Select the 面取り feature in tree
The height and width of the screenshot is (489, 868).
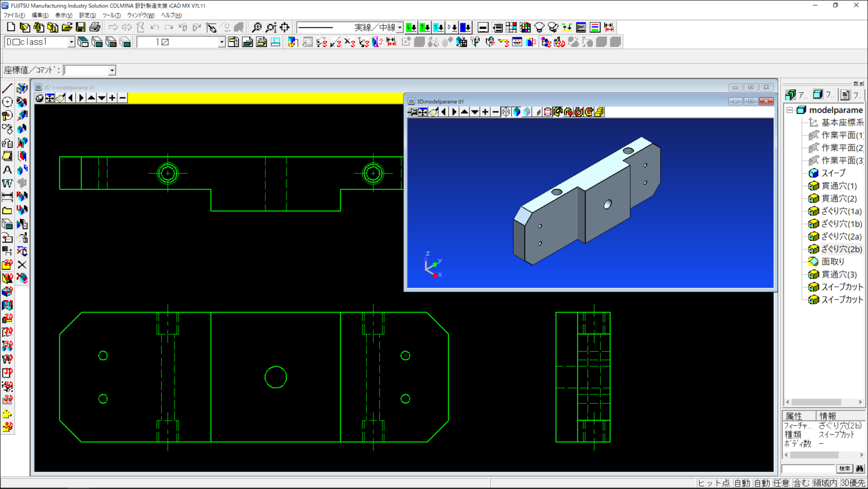click(x=833, y=262)
